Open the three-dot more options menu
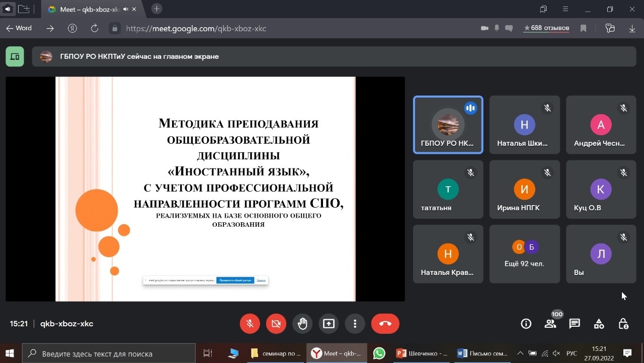Viewport: 644px width, 363px height. pos(355,324)
